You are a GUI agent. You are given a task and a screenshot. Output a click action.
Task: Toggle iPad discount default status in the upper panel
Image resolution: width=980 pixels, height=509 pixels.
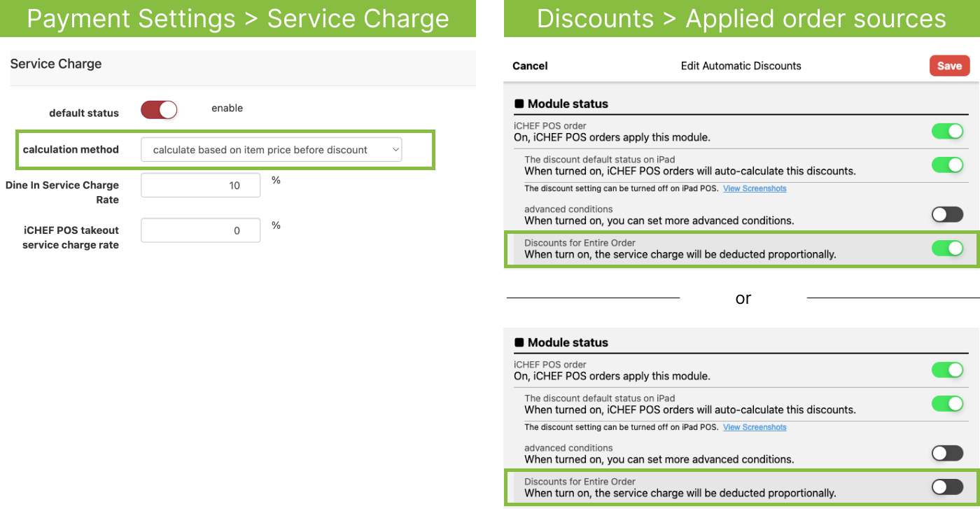[947, 165]
